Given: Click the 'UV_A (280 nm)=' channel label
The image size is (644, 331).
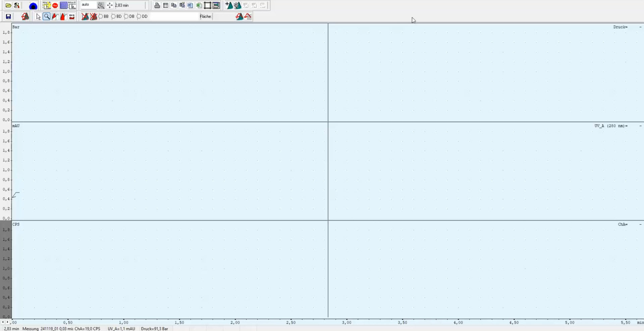Looking at the screenshot, I should pos(611,126).
